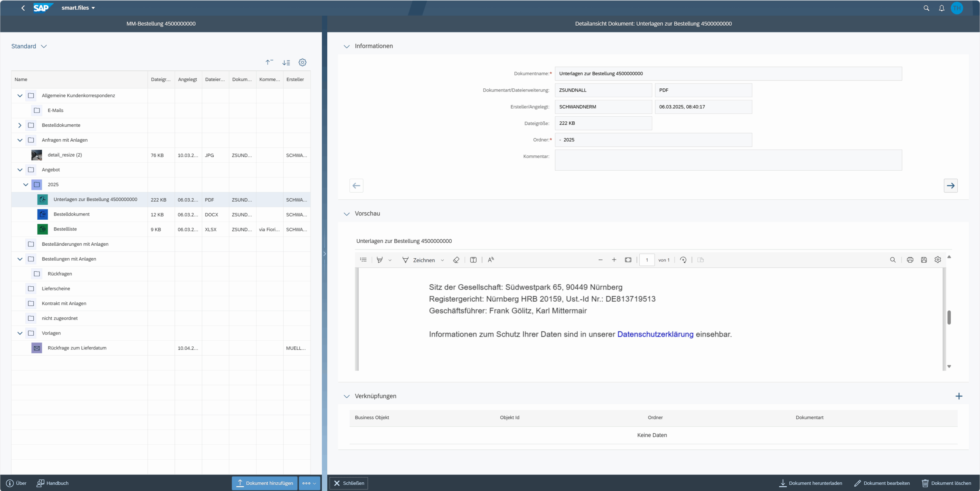The image size is (980, 491).
Task: Collapse the Anfragen mit Anlagen folder
Action: pyautogui.click(x=20, y=140)
